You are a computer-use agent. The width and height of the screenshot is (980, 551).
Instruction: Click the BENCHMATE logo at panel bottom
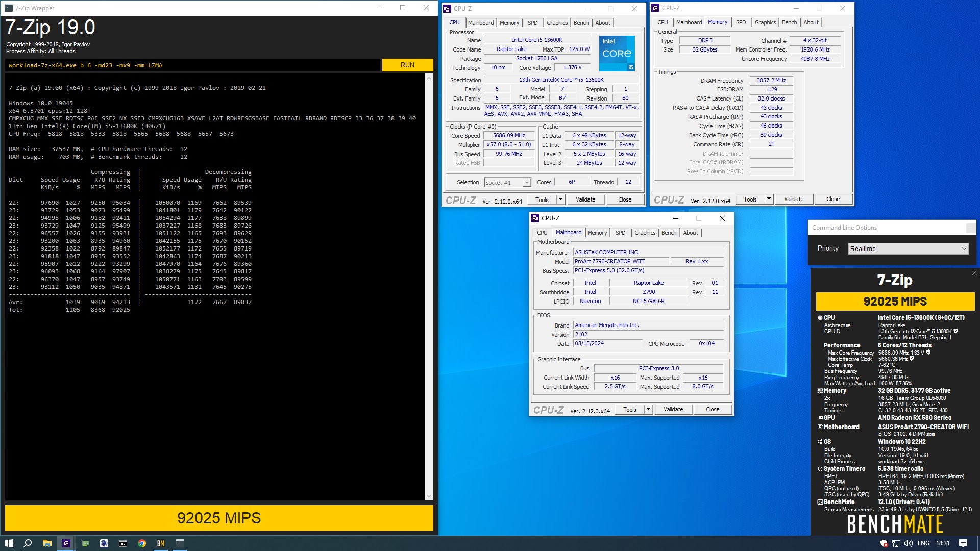click(895, 524)
